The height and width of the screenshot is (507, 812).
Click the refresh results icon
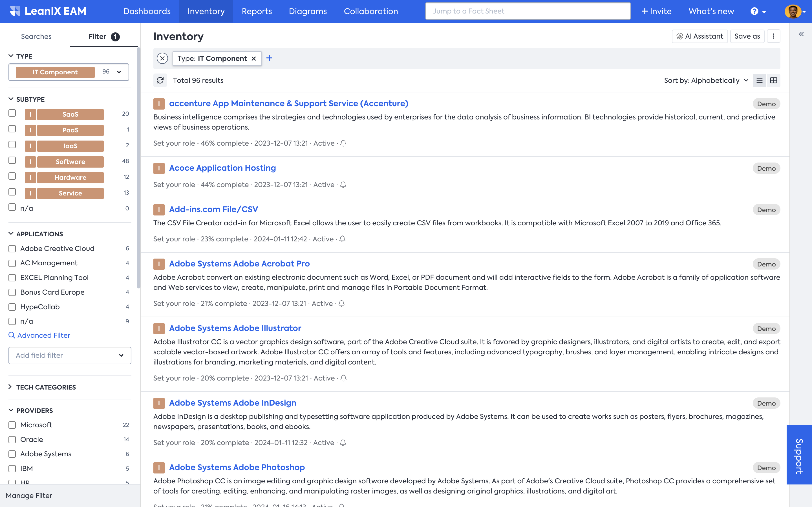click(160, 81)
